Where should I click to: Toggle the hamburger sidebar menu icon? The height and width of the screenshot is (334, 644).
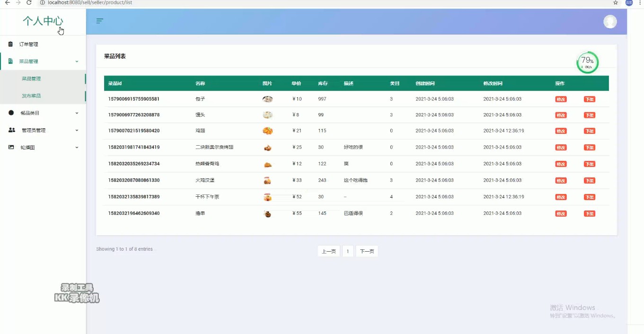pyautogui.click(x=99, y=21)
